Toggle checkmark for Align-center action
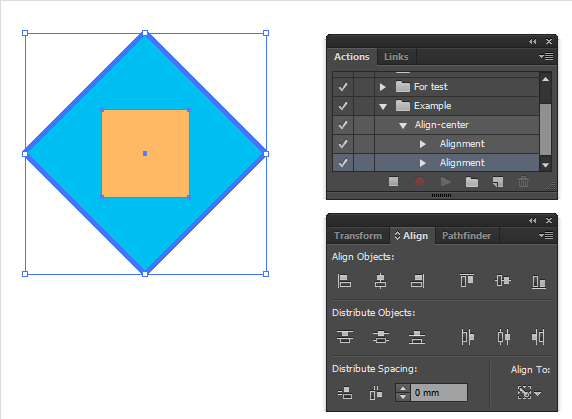 point(343,125)
